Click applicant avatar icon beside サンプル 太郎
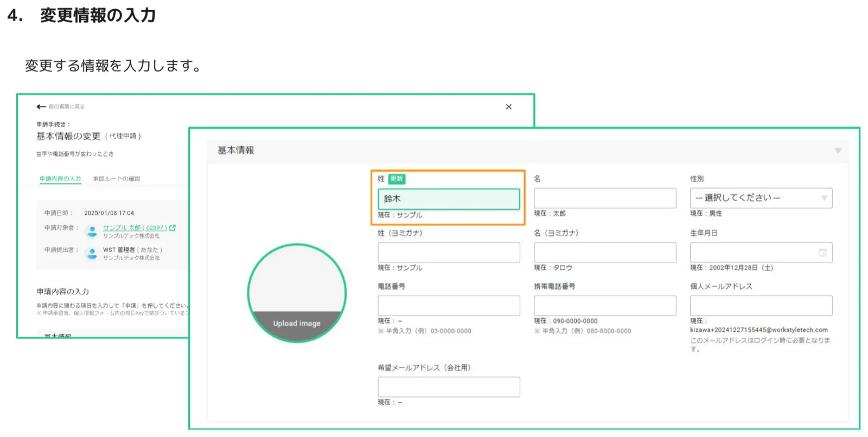The image size is (868, 437). pyautogui.click(x=92, y=232)
